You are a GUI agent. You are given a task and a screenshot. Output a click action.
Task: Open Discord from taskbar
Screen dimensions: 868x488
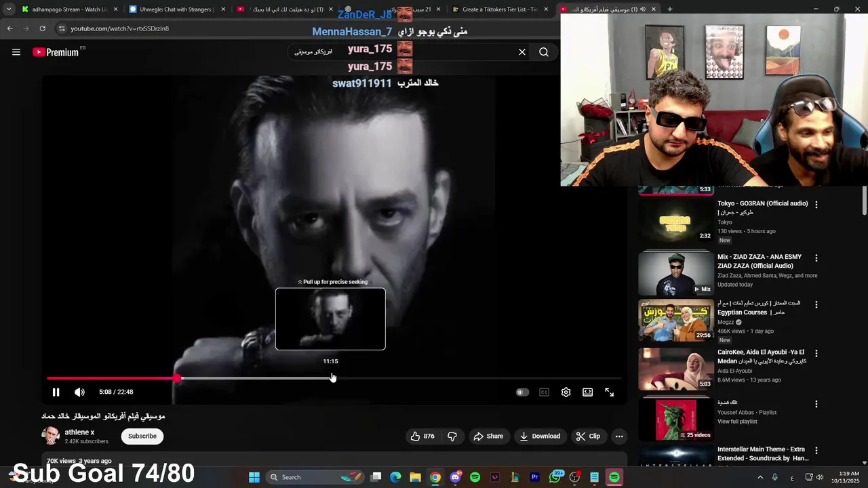pos(455,477)
